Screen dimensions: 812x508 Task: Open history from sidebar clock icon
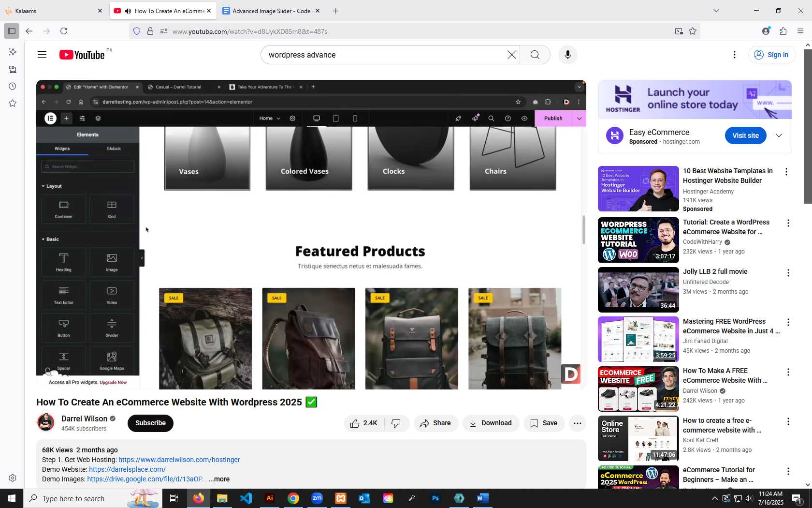[13, 86]
